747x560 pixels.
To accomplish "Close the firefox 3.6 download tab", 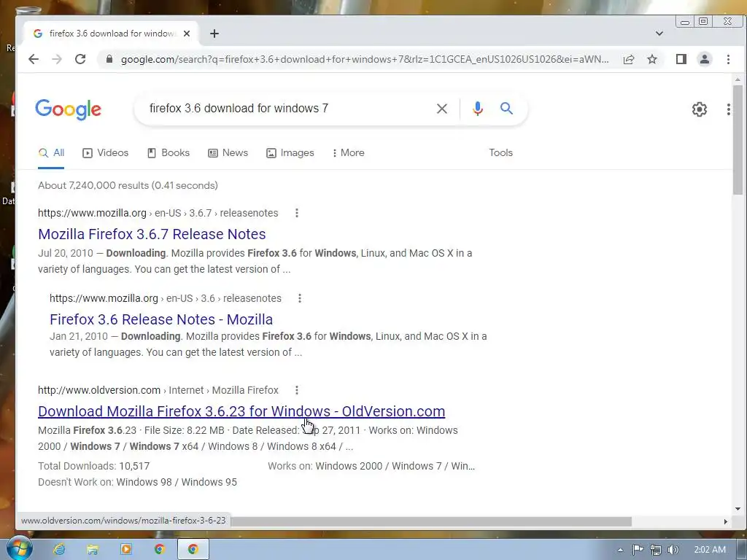I will 187,34.
